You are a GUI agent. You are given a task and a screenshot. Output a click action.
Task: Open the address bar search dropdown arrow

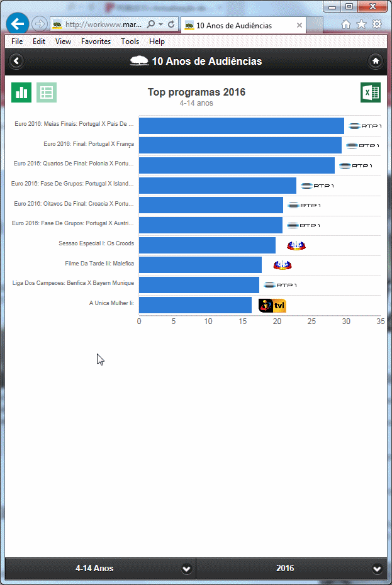pos(160,25)
